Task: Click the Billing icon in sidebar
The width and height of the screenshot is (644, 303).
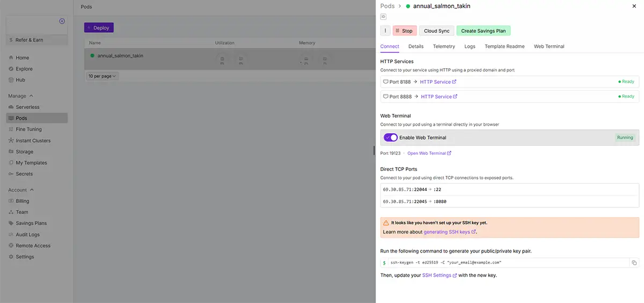Action: click(x=11, y=201)
